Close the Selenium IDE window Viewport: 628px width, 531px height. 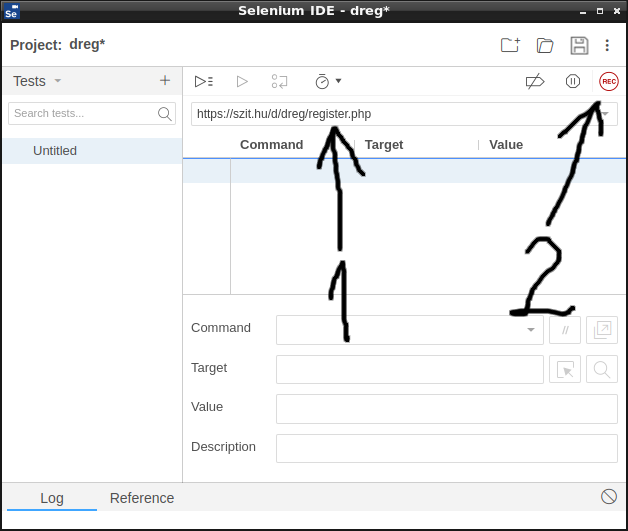tap(617, 11)
